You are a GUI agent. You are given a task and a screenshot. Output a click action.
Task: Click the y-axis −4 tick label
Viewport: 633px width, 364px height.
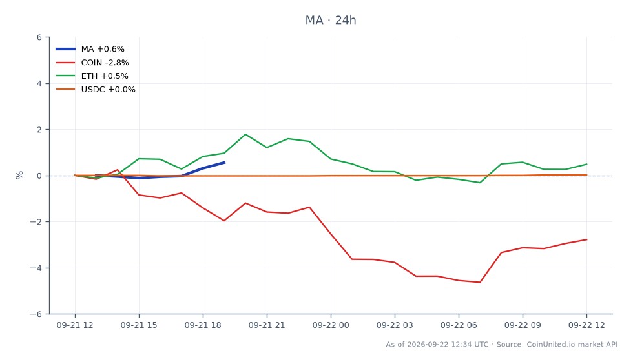click(x=36, y=268)
